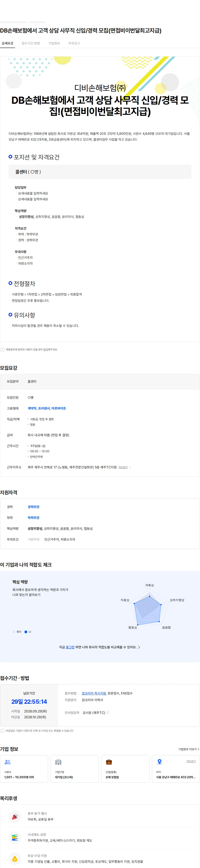Open 기업정보 더보기 link

[189, 749]
